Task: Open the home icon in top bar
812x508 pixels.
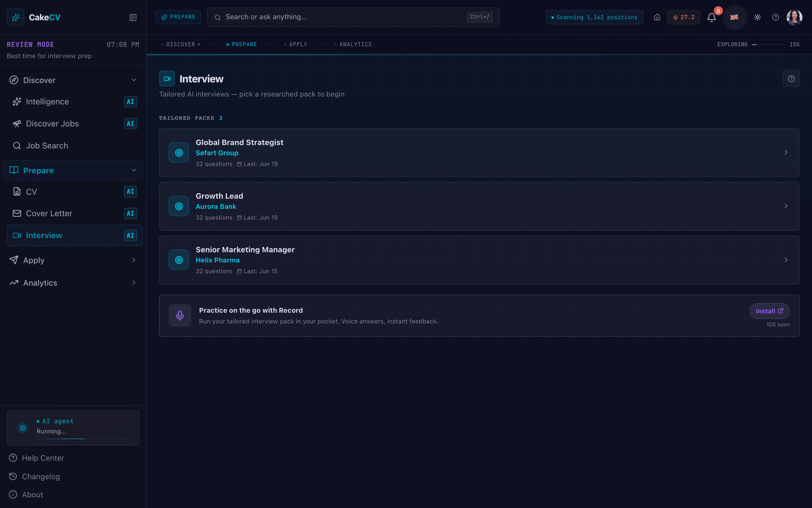Action: pyautogui.click(x=657, y=17)
